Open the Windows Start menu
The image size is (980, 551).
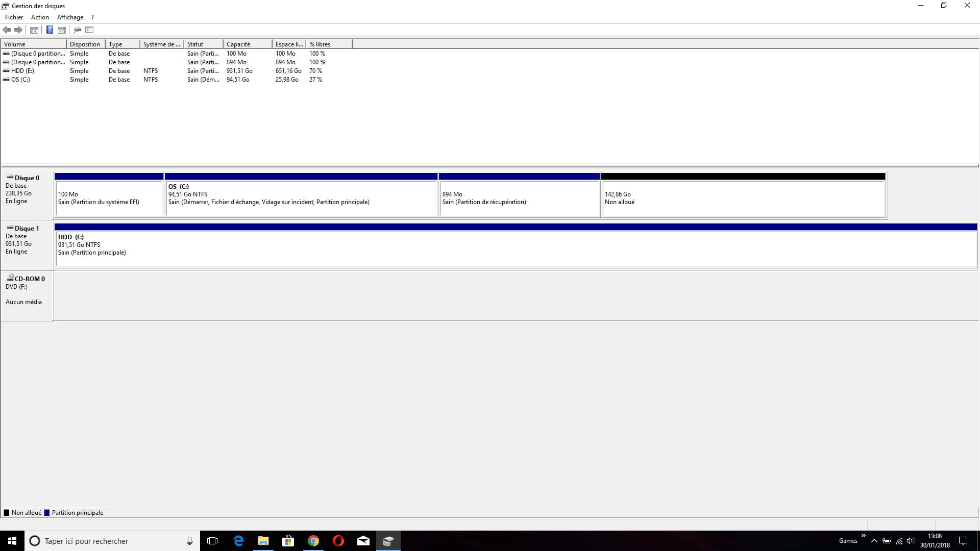click(12, 541)
